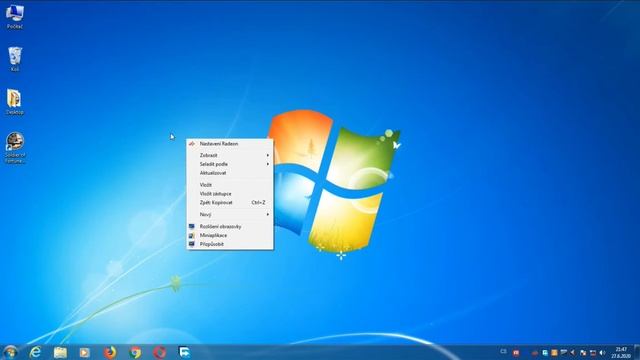This screenshot has width=640, height=360.
Task: Open the TeamViewer taskbar icon
Action: coord(184,352)
